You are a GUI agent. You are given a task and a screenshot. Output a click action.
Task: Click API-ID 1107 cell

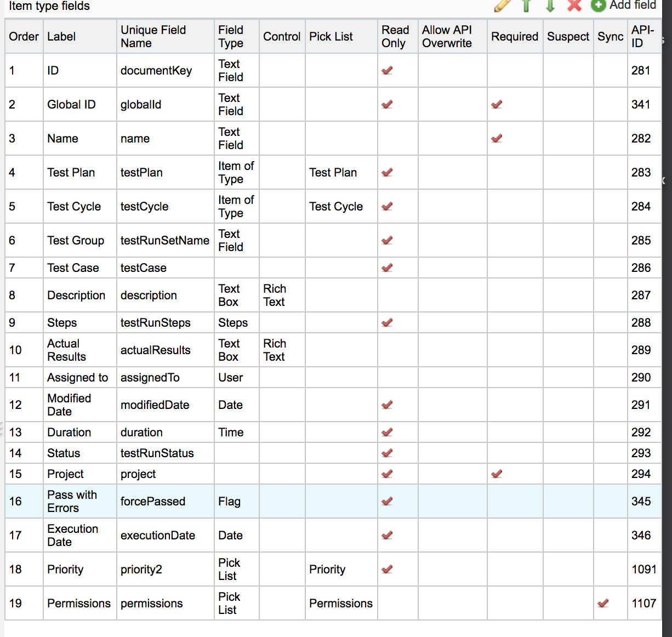[x=644, y=604]
